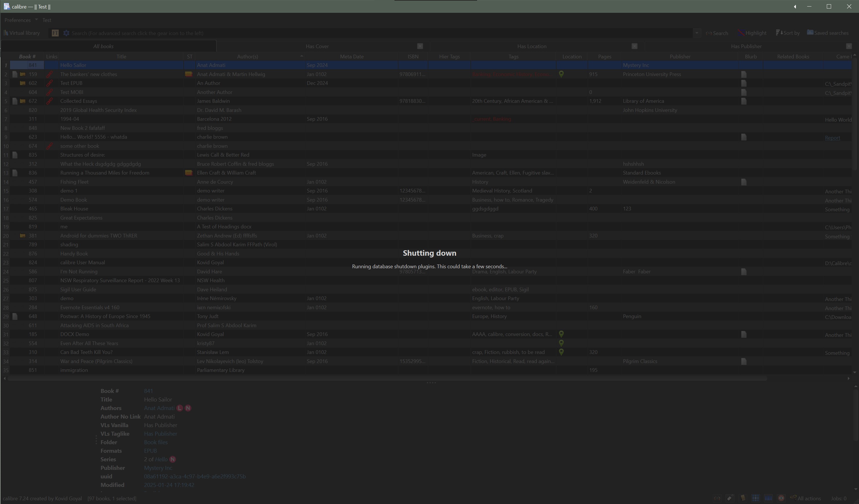Open search history dropdown arrow
Image resolution: width=859 pixels, height=504 pixels.
pyautogui.click(x=697, y=33)
